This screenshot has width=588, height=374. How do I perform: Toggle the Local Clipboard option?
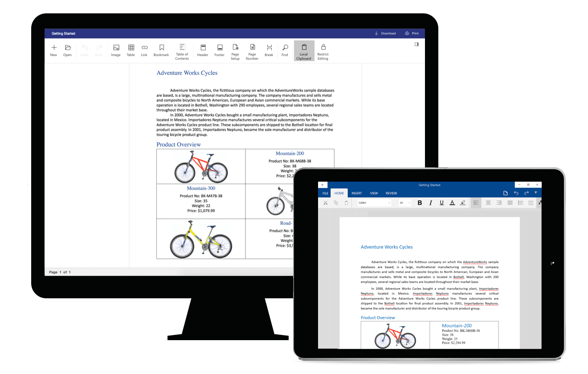pos(304,51)
